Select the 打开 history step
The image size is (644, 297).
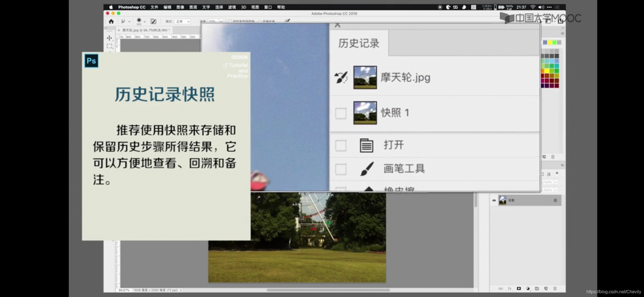[x=435, y=145]
